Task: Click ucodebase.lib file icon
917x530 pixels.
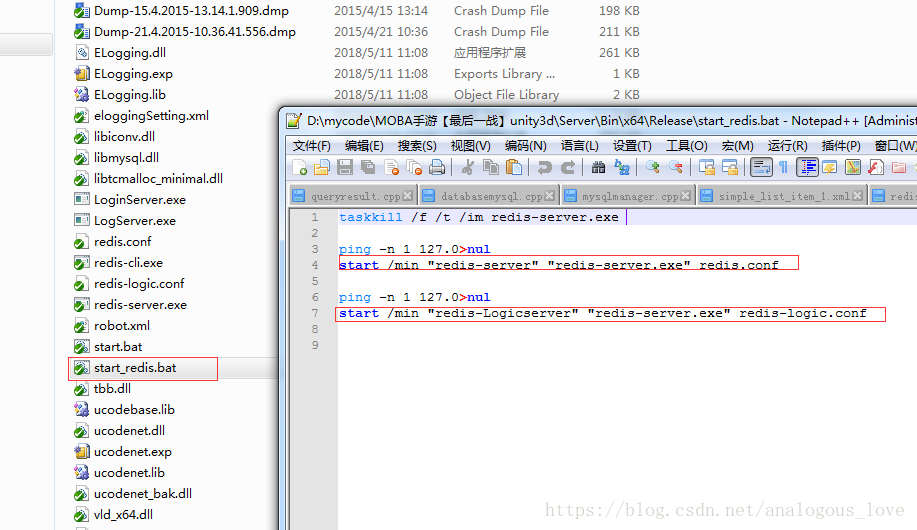Action: tap(81, 409)
